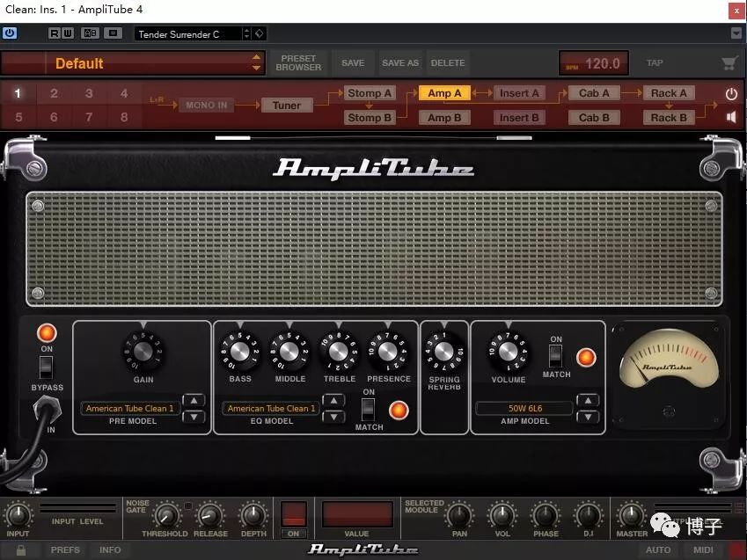The height and width of the screenshot is (560, 747).
Task: Open the Stomp B module
Action: 370,118
